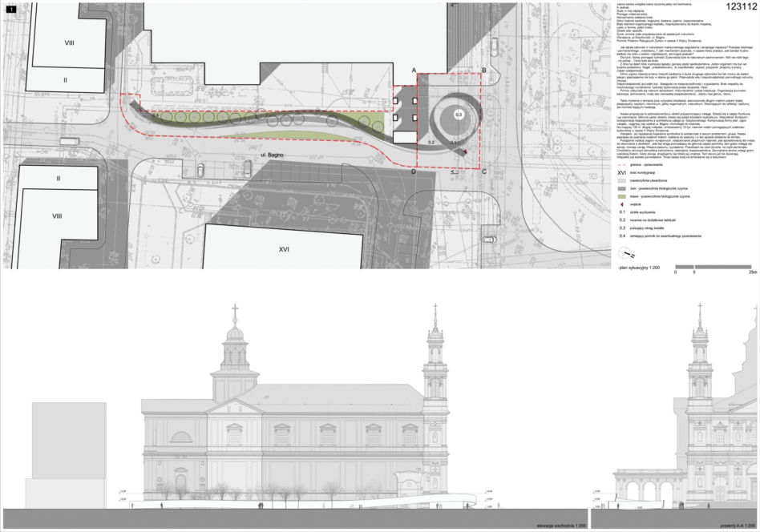Click the red dashed boundary line legend symbol
Image resolution: width=760 pixels, height=532 pixels.
[622, 165]
